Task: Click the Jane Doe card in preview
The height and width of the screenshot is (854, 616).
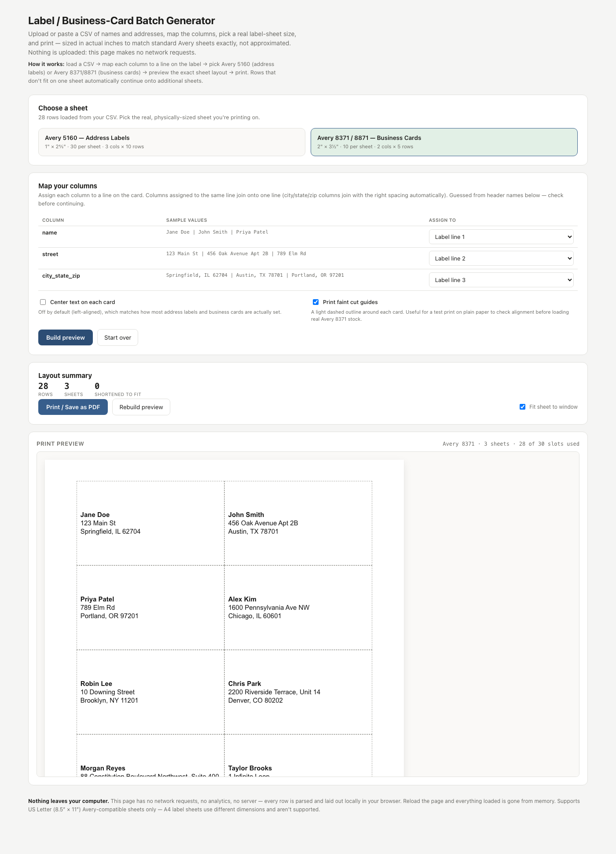Action: (x=150, y=523)
